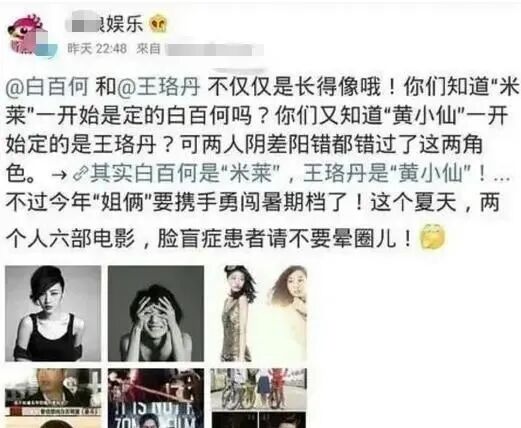The height and width of the screenshot is (428, 521).
Task: Open the poster's pink cartoon avatar
Action: (27, 35)
